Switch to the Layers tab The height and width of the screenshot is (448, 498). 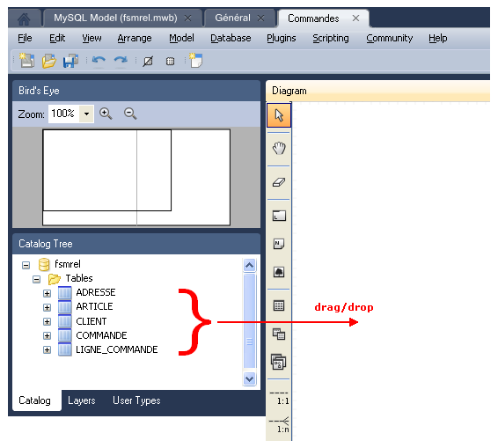[81, 400]
